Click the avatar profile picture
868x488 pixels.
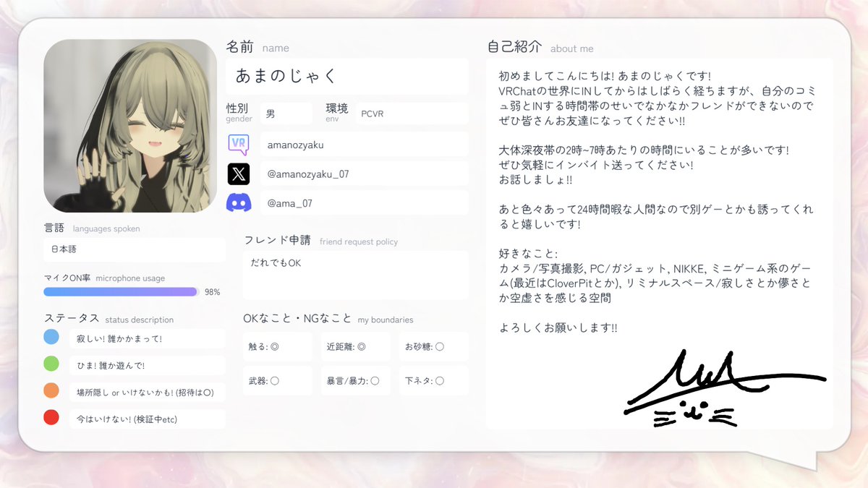(130, 126)
